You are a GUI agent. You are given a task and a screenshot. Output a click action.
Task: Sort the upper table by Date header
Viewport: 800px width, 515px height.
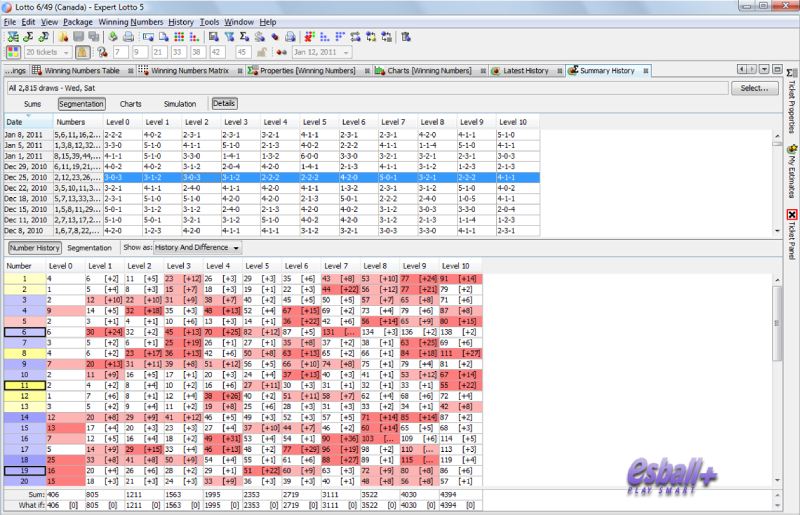28,122
